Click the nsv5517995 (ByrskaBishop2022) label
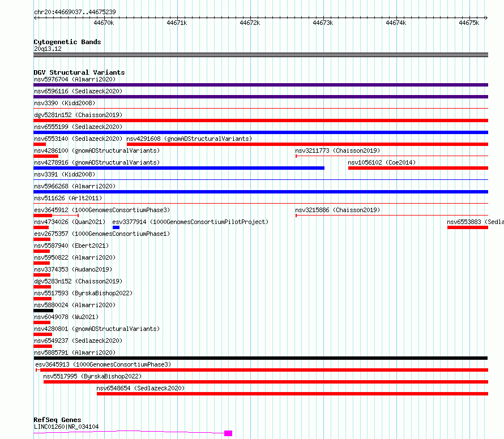 click(x=92, y=376)
